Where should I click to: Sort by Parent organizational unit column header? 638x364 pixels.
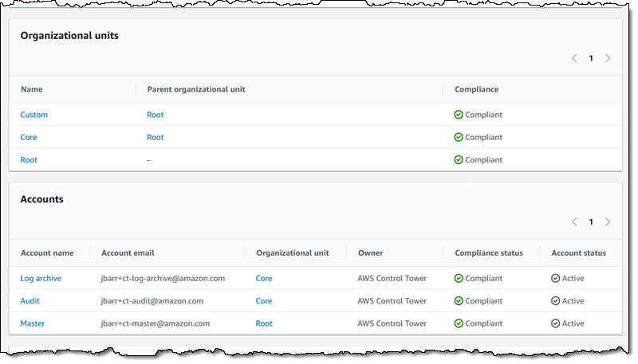point(195,89)
